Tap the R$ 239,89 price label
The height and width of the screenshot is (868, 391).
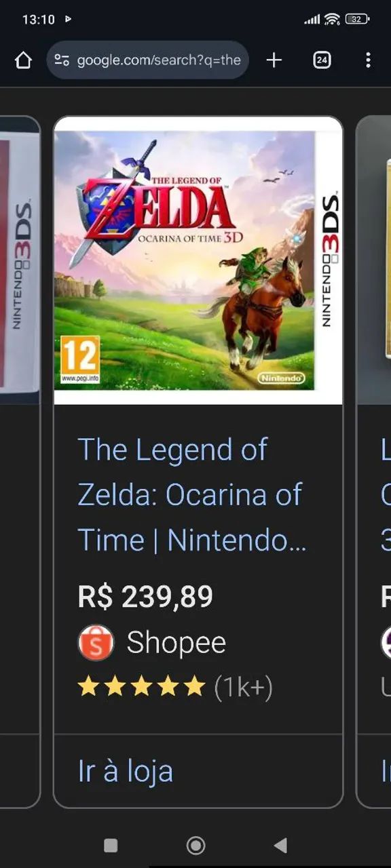[x=145, y=596]
